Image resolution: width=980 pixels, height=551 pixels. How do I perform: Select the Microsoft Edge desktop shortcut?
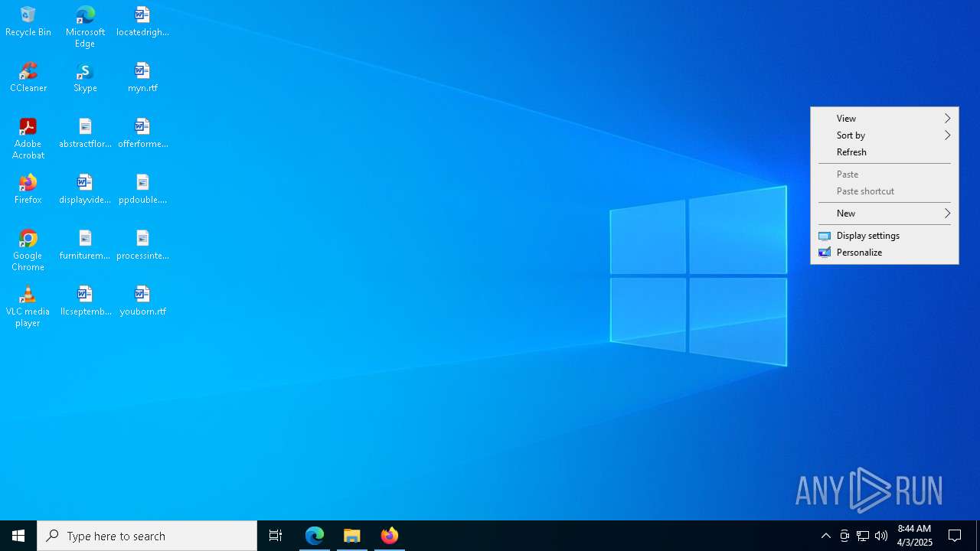point(85,27)
